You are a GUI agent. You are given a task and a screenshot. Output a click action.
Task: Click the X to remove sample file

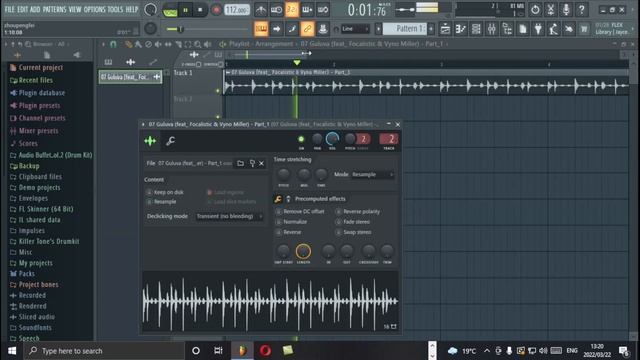point(261,163)
